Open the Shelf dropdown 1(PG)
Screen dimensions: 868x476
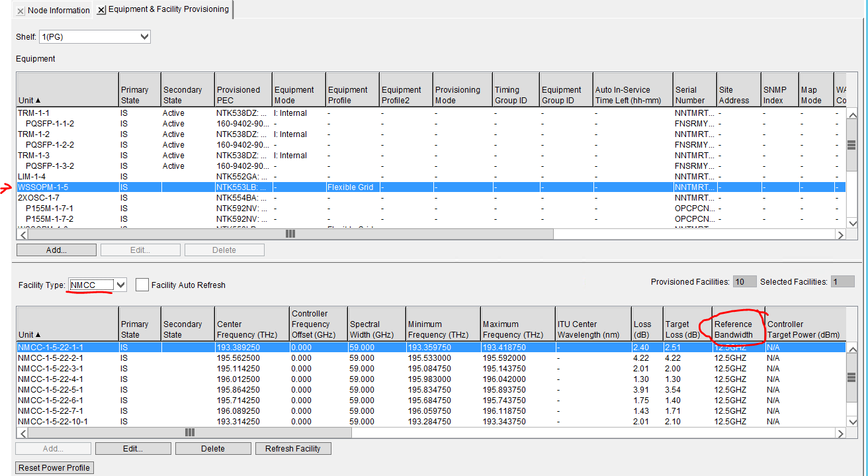point(95,37)
